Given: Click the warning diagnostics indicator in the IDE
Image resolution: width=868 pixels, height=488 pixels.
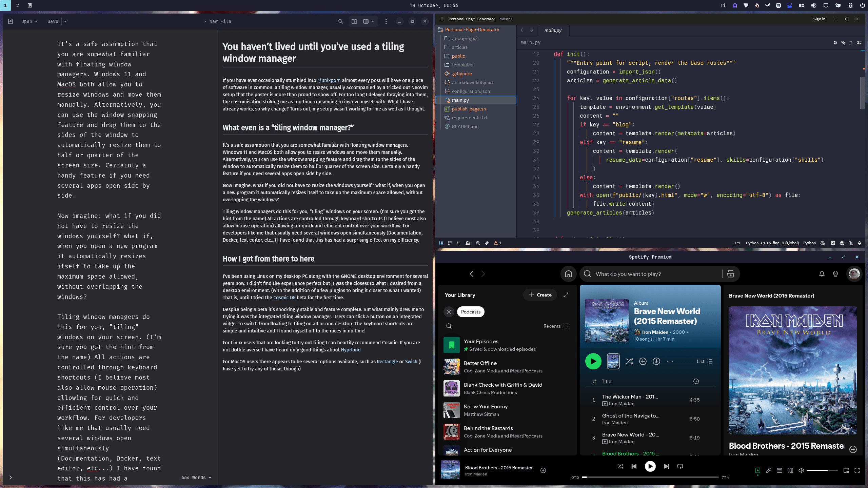Looking at the screenshot, I should pos(496,243).
